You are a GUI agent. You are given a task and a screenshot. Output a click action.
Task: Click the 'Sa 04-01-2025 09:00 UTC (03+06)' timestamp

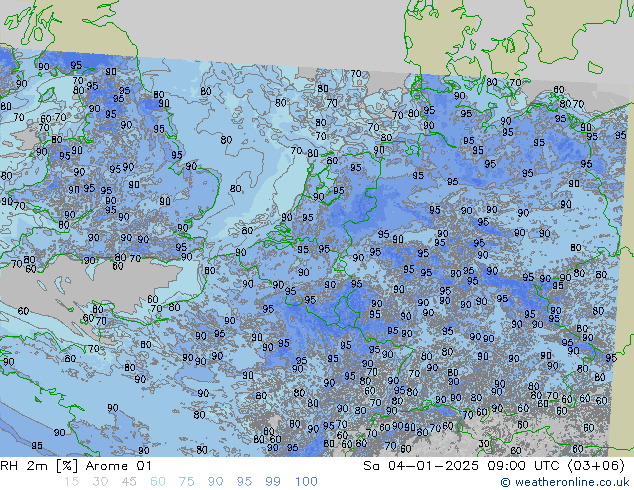point(494,466)
